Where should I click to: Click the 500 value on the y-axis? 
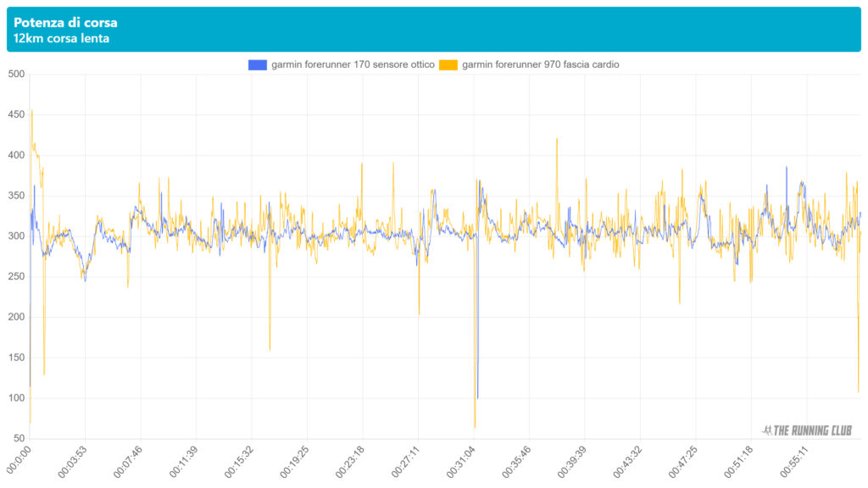coord(16,75)
